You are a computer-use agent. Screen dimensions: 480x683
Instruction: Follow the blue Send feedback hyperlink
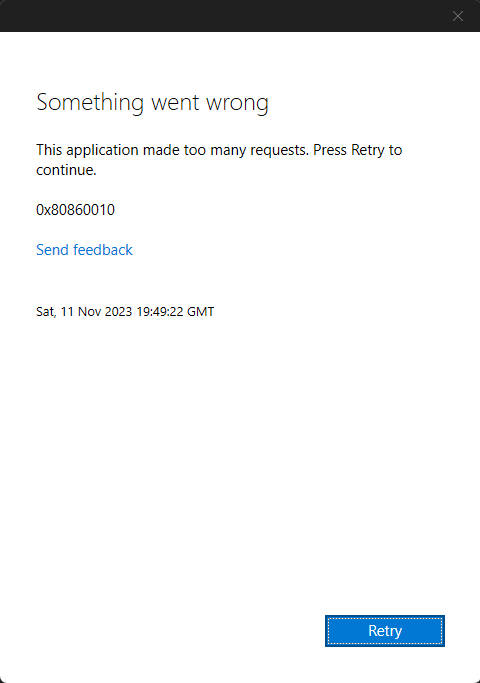84,250
